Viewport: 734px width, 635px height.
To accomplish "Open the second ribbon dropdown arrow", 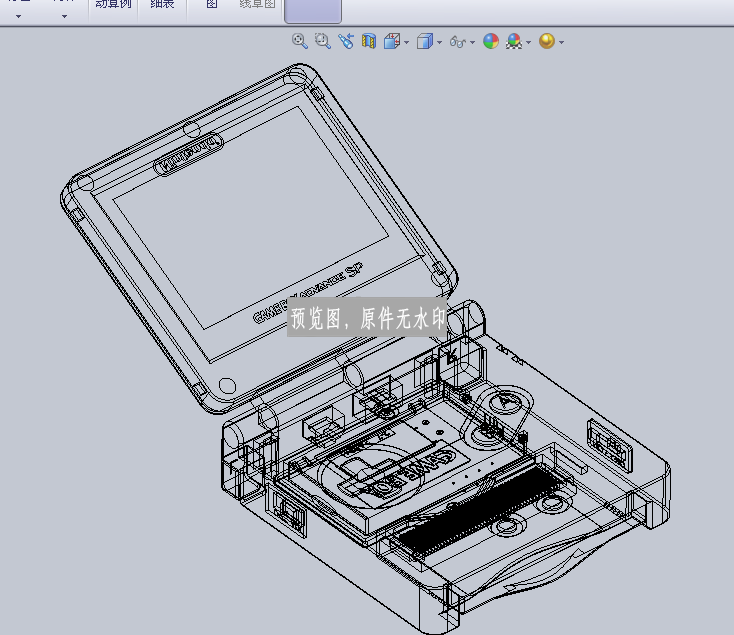I will 65,16.
